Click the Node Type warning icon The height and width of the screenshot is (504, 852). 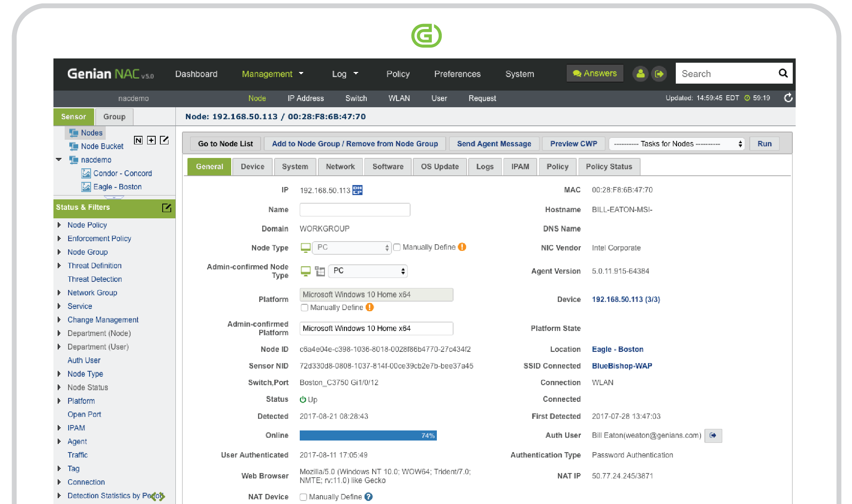462,247
